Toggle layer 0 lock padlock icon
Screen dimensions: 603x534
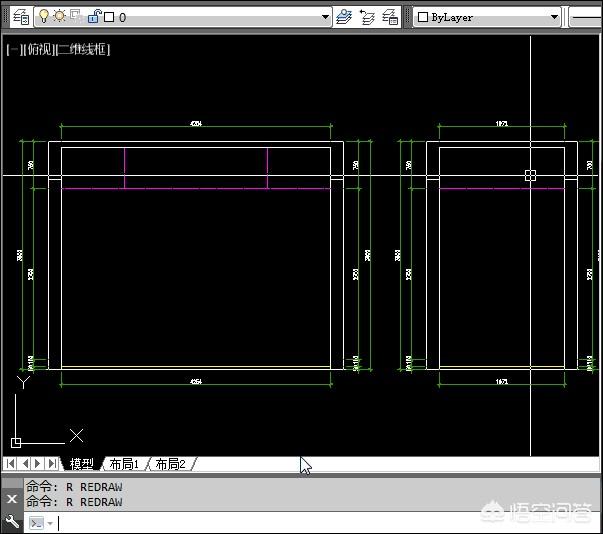coord(93,17)
